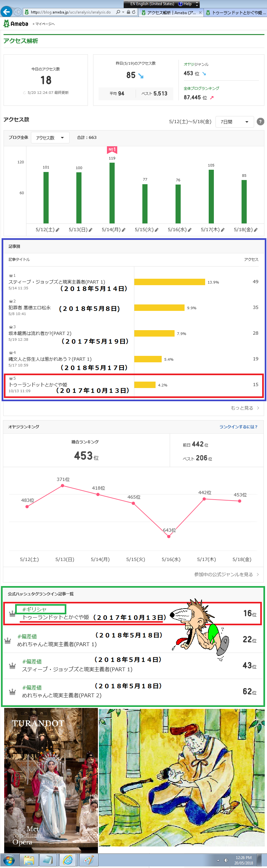
Task: Click the pencil icon next to 5/17(木)
Action: pyautogui.click(x=223, y=230)
